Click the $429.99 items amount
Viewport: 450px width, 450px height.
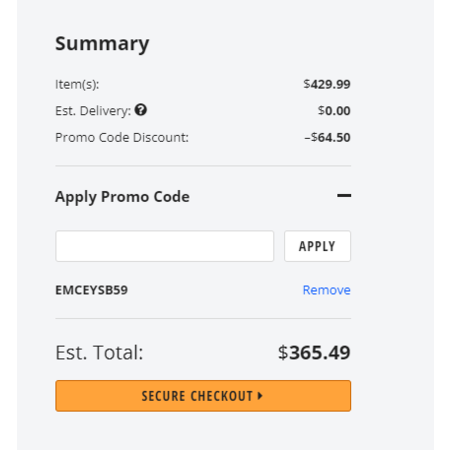coord(327,84)
